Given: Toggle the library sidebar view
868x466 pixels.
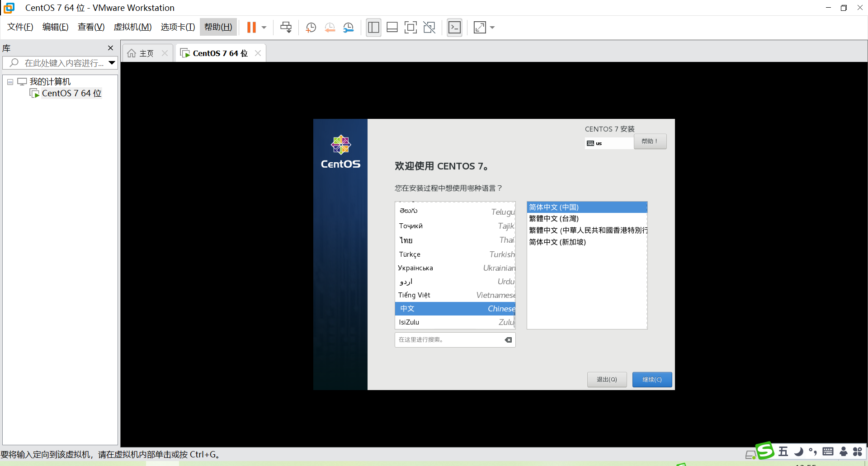Looking at the screenshot, I should 373,28.
